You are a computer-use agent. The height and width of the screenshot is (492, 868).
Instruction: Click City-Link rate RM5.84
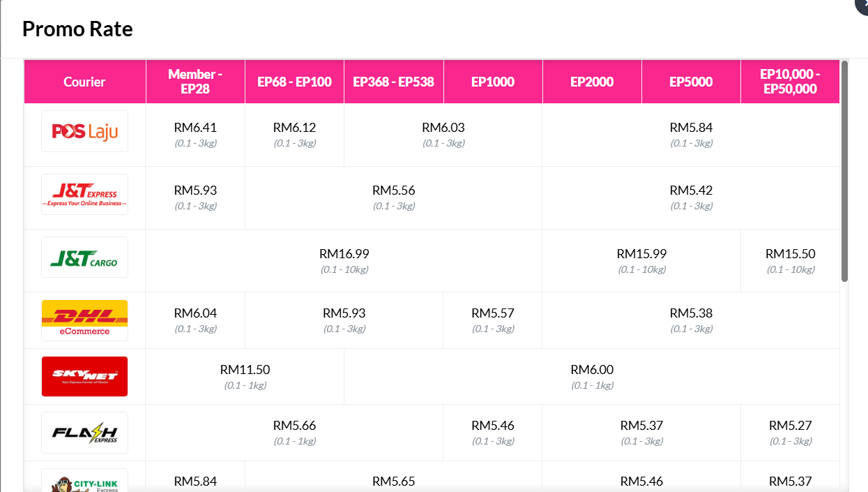pyautogui.click(x=195, y=482)
